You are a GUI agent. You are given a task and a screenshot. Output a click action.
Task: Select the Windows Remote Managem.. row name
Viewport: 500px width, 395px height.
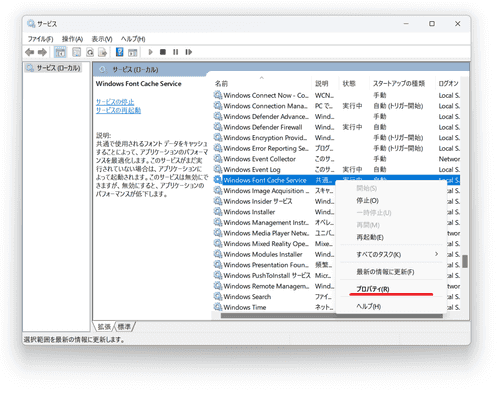coord(266,286)
